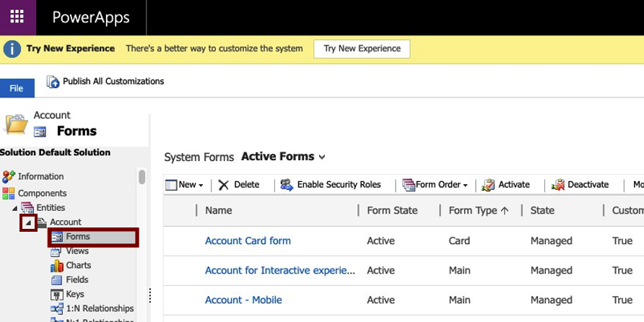
Task: Click the Keys icon in tree
Action: point(56,295)
